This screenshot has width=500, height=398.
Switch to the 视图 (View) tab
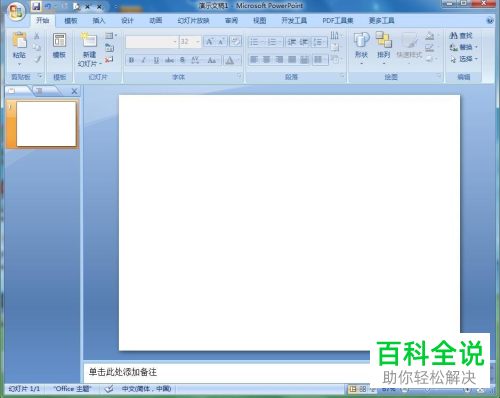(x=259, y=21)
